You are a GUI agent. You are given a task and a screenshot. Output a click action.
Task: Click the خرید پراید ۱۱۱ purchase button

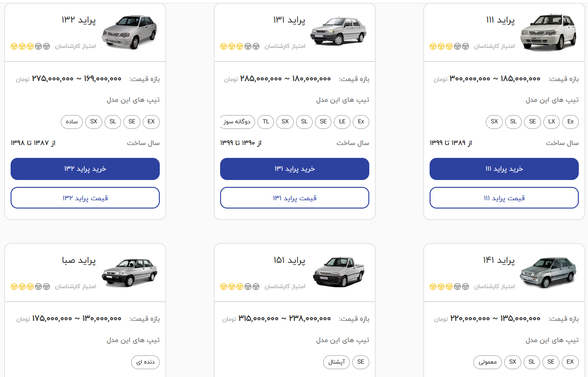(x=504, y=169)
